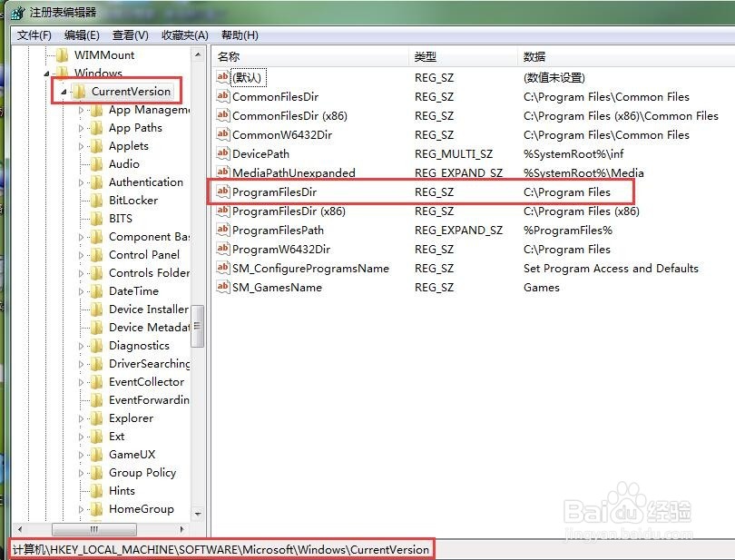This screenshot has width=735, height=560.
Task: Click the data cell '%ProgramFiles%'
Action: click(x=568, y=231)
